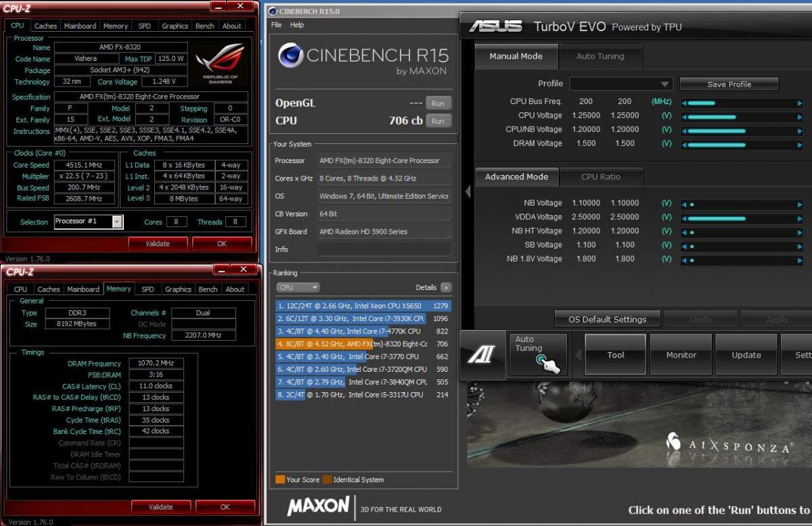Select the Manual Mode tab
812x526 pixels.
516,56
